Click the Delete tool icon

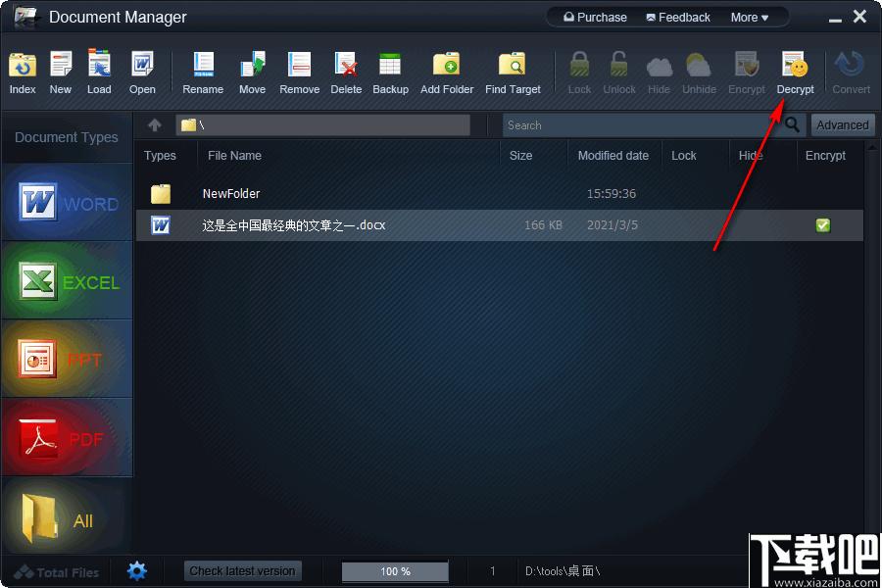point(346,64)
